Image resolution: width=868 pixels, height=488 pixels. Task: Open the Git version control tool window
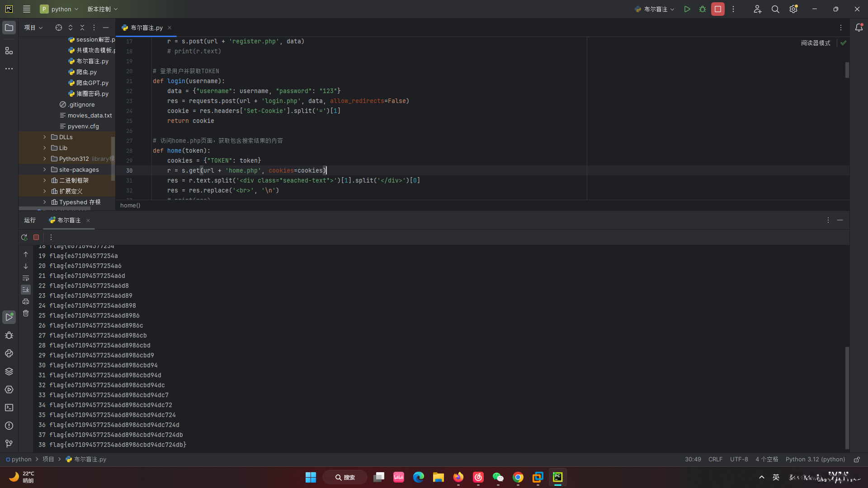(x=9, y=444)
